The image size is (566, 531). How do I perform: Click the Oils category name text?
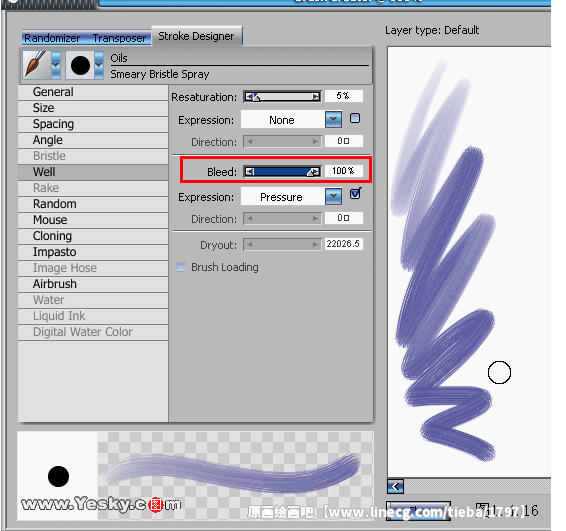(119, 58)
